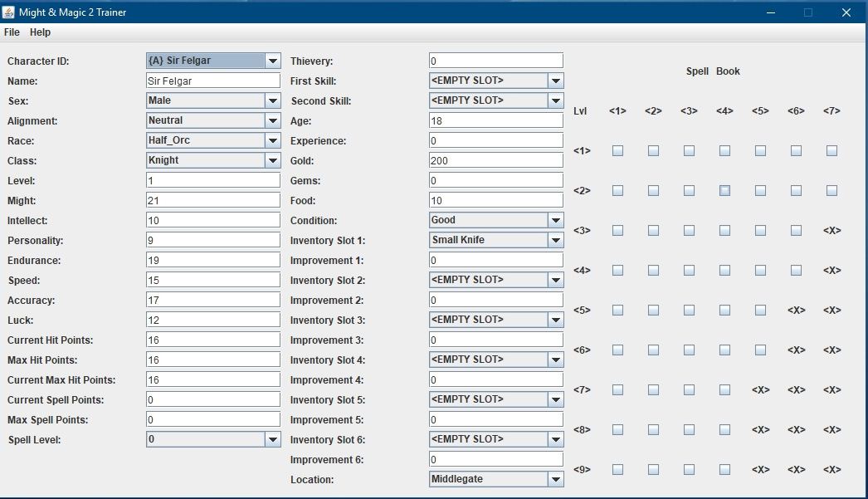
Task: Check spell level <9> column <4> checkbox
Action: pos(724,470)
